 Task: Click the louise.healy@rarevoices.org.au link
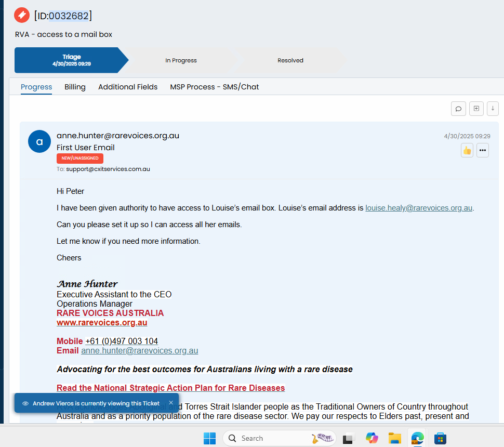tap(419, 208)
